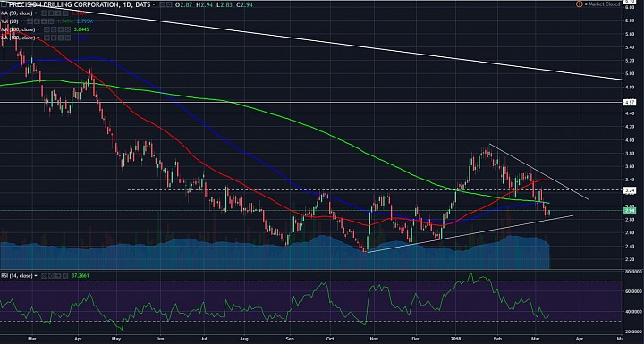
Task: Remove the RSI (14, close) indicator with X
Action: [65, 276]
